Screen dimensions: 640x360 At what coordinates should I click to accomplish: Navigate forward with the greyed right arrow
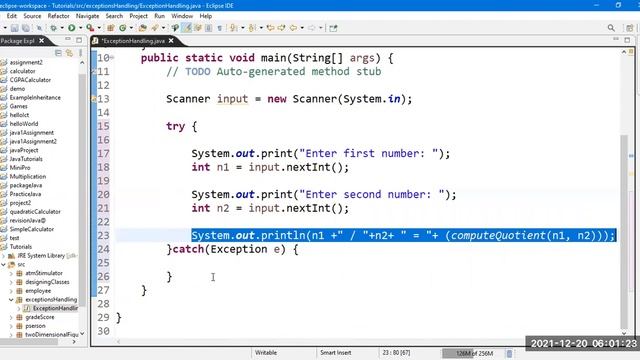312,28
